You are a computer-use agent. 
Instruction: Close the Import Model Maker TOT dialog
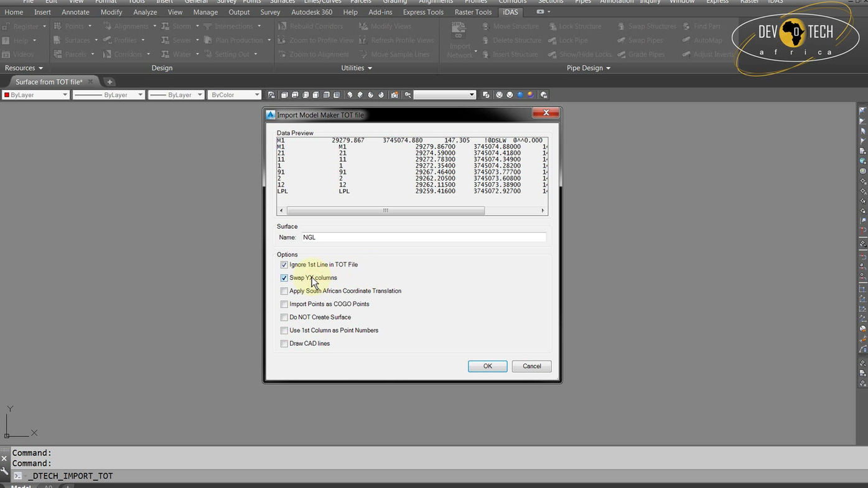coord(546,113)
